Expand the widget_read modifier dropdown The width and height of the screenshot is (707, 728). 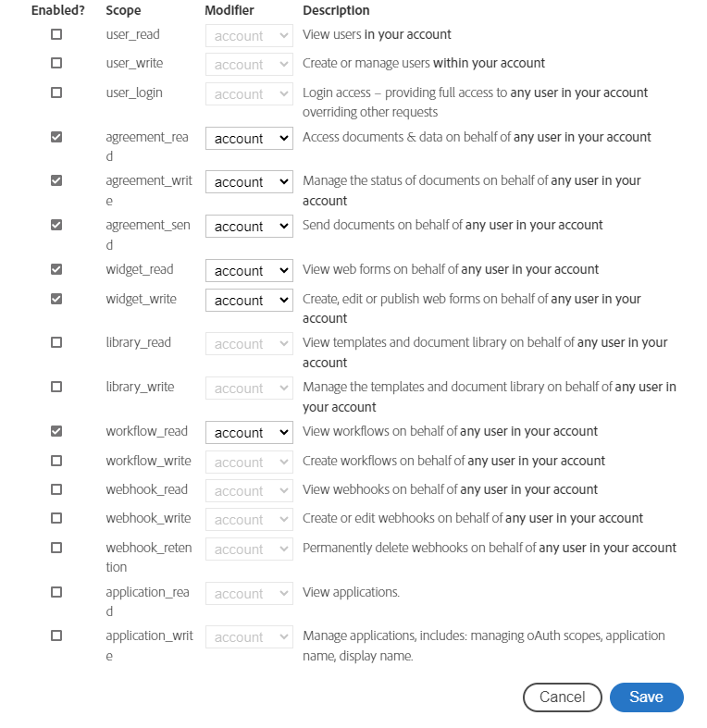(250, 271)
